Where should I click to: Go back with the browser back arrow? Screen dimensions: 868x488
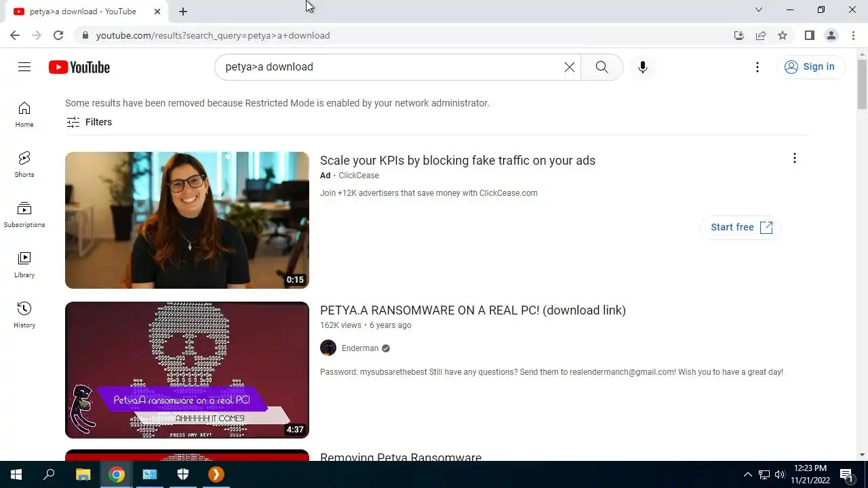(15, 35)
